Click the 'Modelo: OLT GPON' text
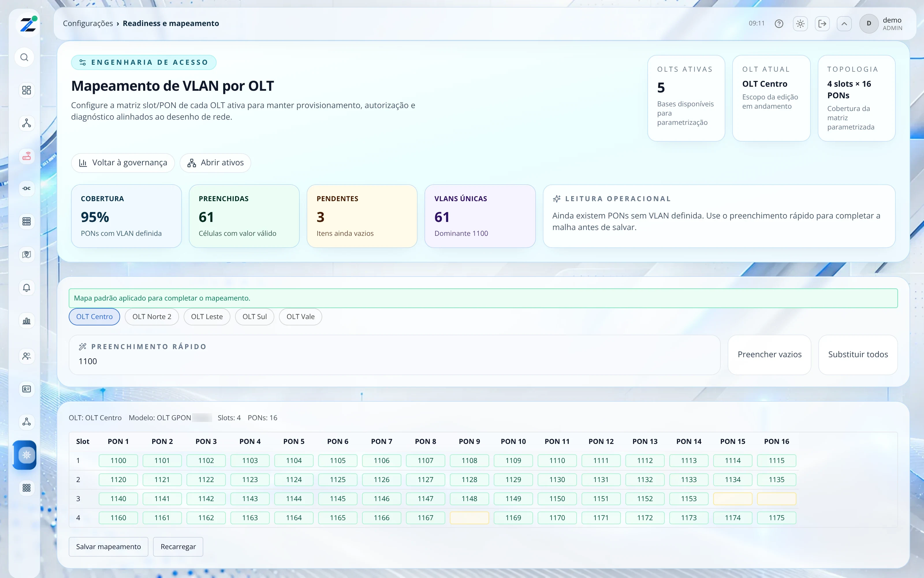This screenshot has width=924, height=578. (x=160, y=418)
